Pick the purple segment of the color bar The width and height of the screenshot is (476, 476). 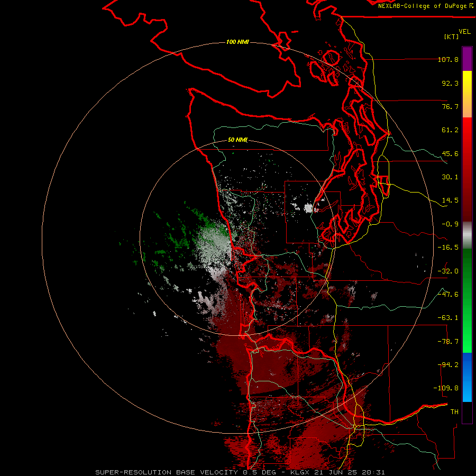coord(467,59)
